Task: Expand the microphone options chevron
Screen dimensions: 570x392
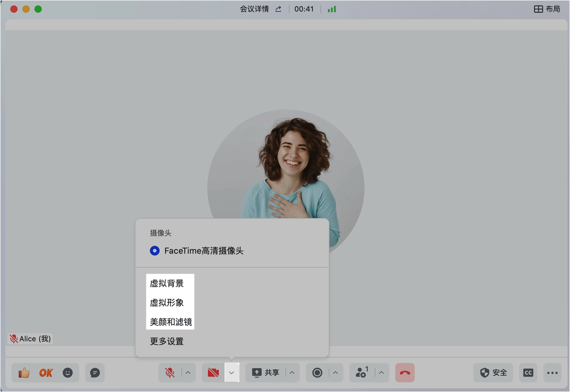Action: pyautogui.click(x=188, y=373)
